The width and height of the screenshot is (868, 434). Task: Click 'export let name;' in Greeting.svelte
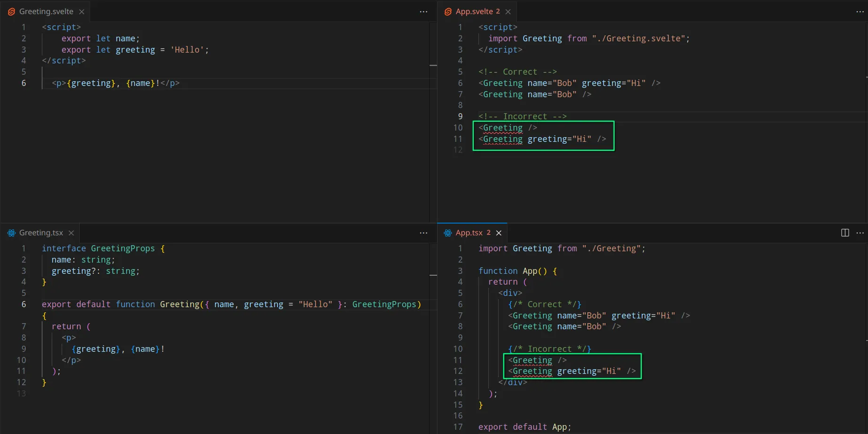(100, 39)
